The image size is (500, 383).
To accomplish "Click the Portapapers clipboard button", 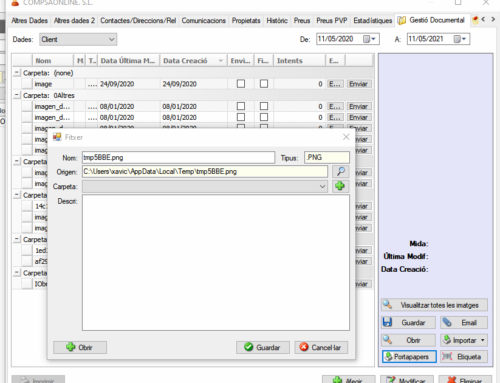I will (x=409, y=357).
